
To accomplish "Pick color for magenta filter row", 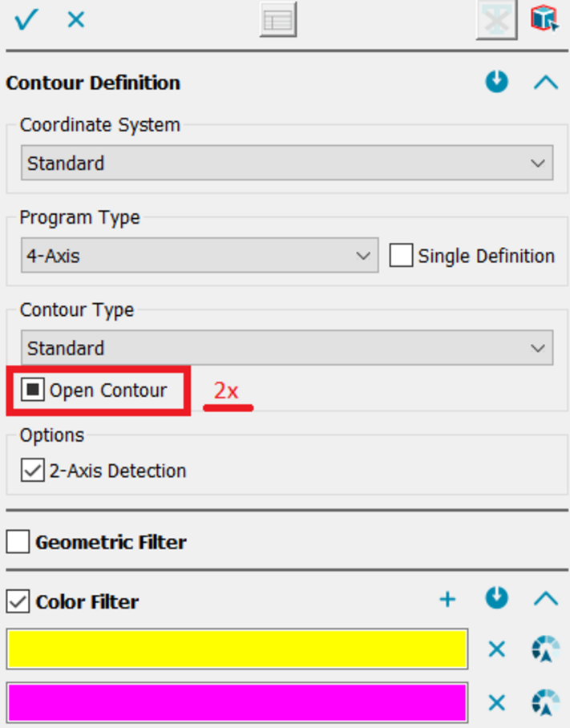I will click(x=545, y=703).
